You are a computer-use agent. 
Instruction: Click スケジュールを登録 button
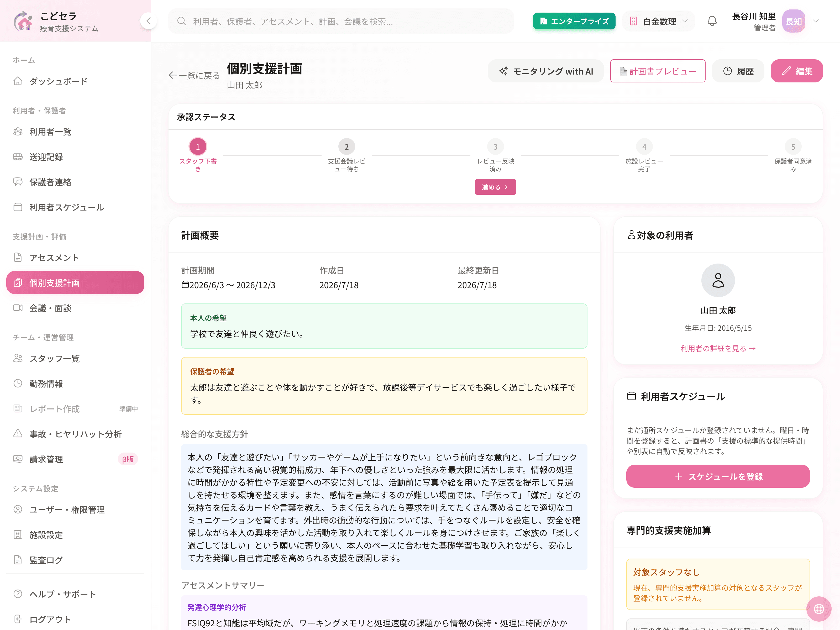coord(718,476)
